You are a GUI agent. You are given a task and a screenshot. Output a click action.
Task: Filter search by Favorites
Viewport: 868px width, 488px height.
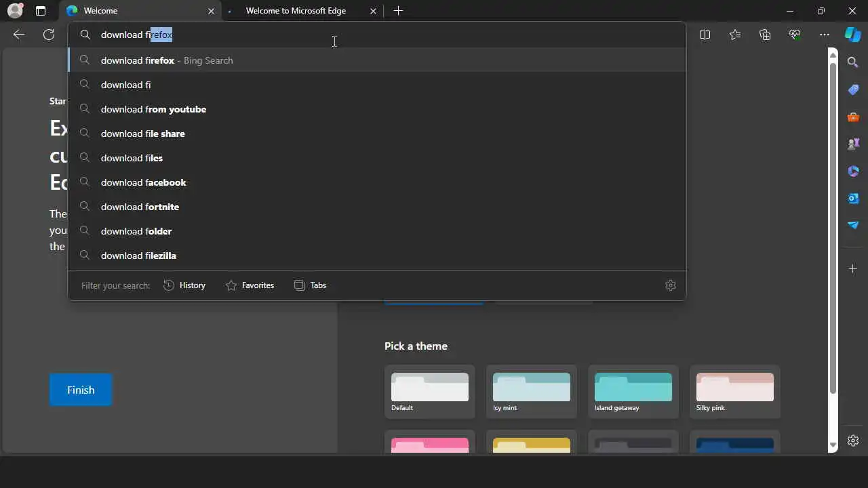coord(250,285)
